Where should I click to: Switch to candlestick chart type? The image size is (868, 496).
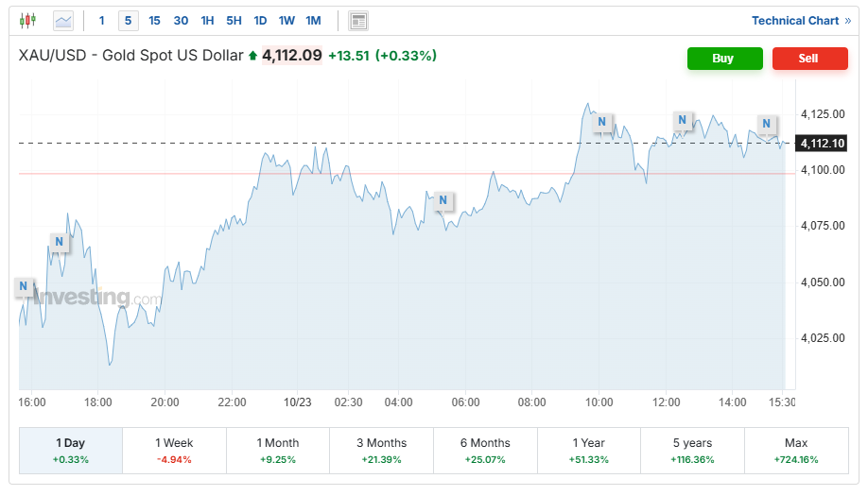coord(27,20)
